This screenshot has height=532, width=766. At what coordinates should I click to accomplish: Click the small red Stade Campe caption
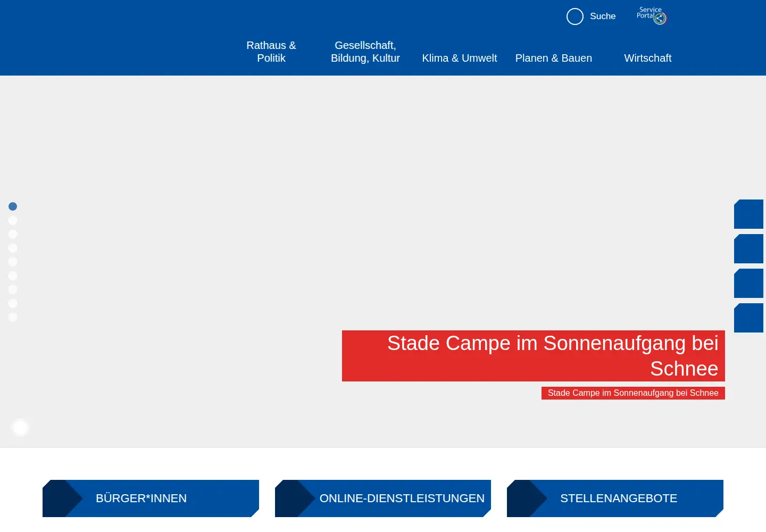click(x=633, y=393)
